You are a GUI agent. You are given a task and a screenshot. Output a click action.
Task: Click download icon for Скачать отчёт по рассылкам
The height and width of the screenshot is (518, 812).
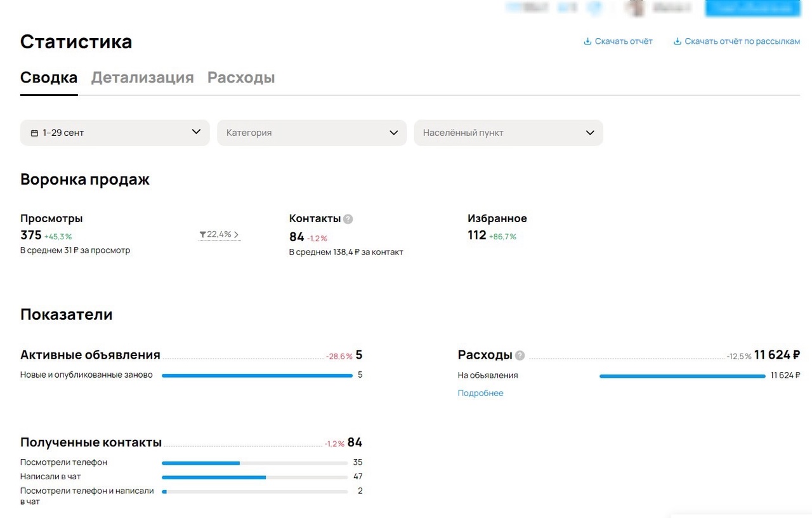tap(677, 42)
